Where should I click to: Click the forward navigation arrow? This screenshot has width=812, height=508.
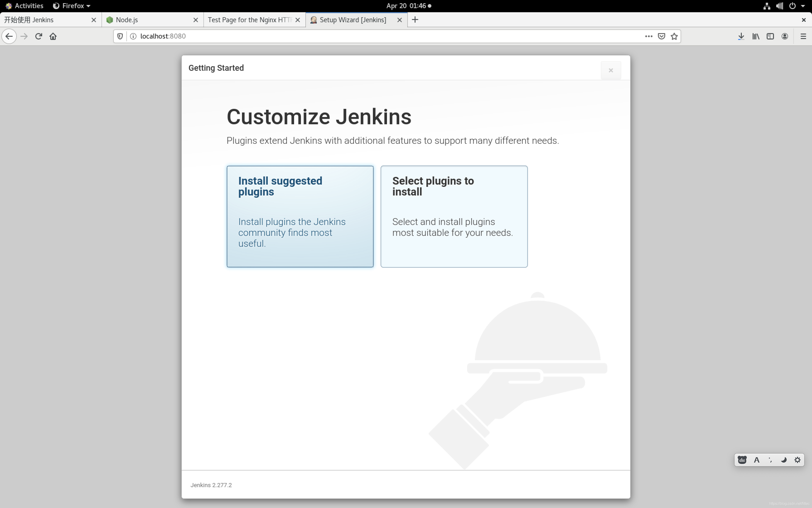pos(24,36)
